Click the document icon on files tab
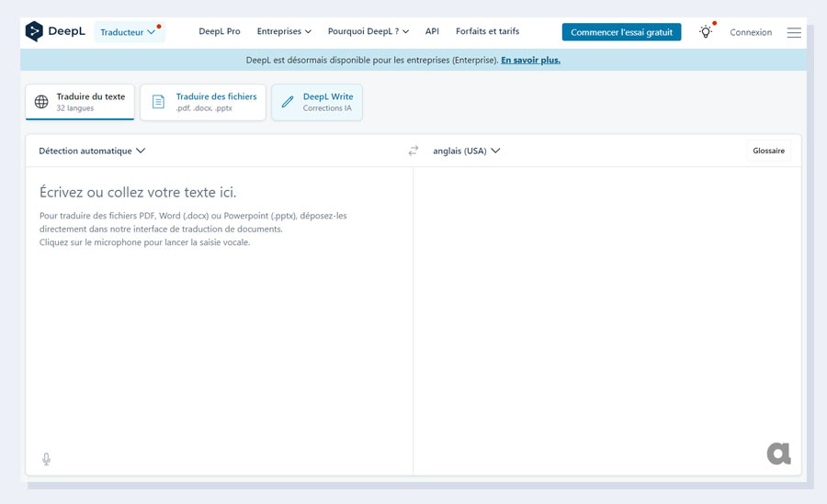Image resolution: width=827 pixels, height=504 pixels. [x=158, y=102]
